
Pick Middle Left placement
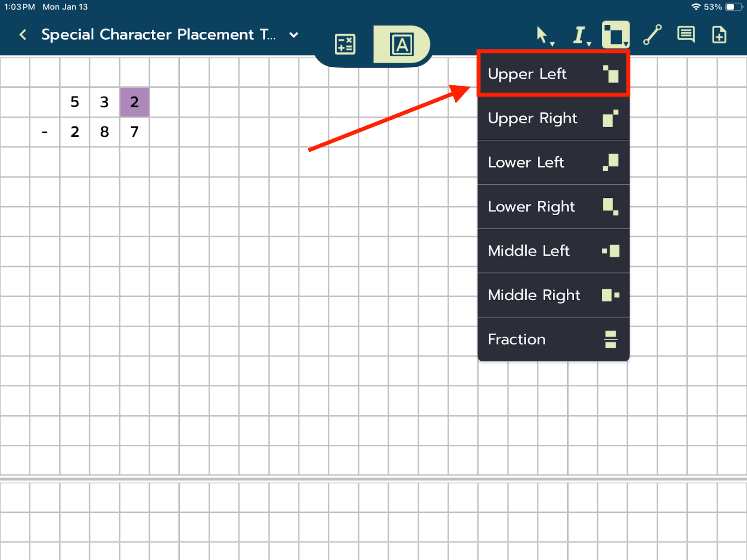[553, 251]
